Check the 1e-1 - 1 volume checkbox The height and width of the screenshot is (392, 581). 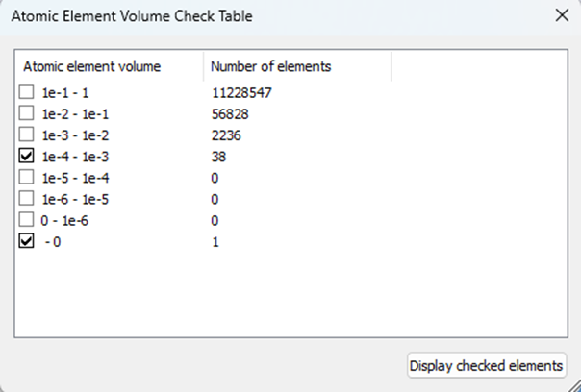tap(26, 92)
